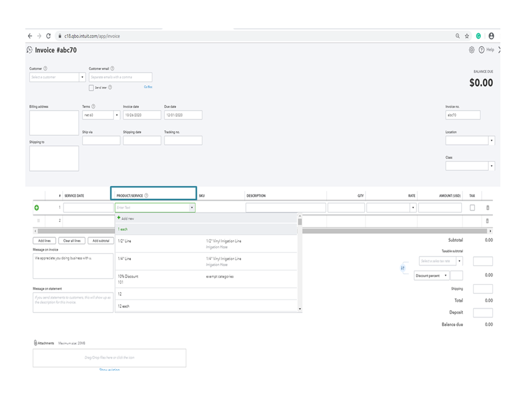Open the Terms dropdown showing net 60
The height and width of the screenshot is (399, 532).
(117, 115)
